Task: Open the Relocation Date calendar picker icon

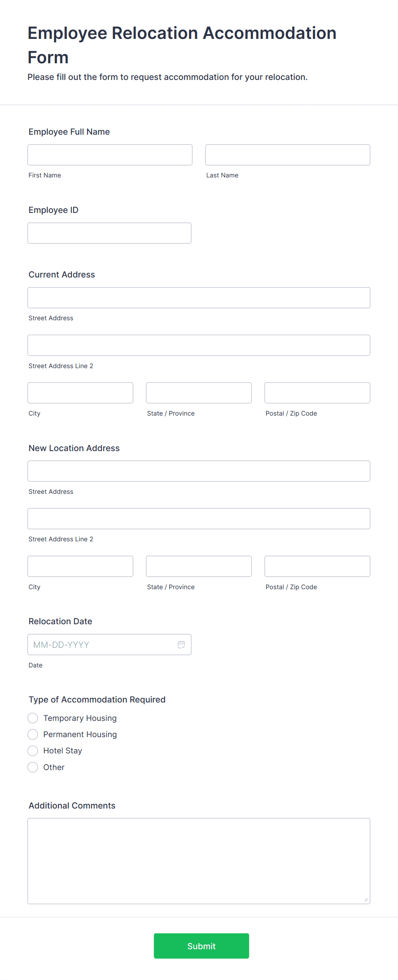Action: 181,644
